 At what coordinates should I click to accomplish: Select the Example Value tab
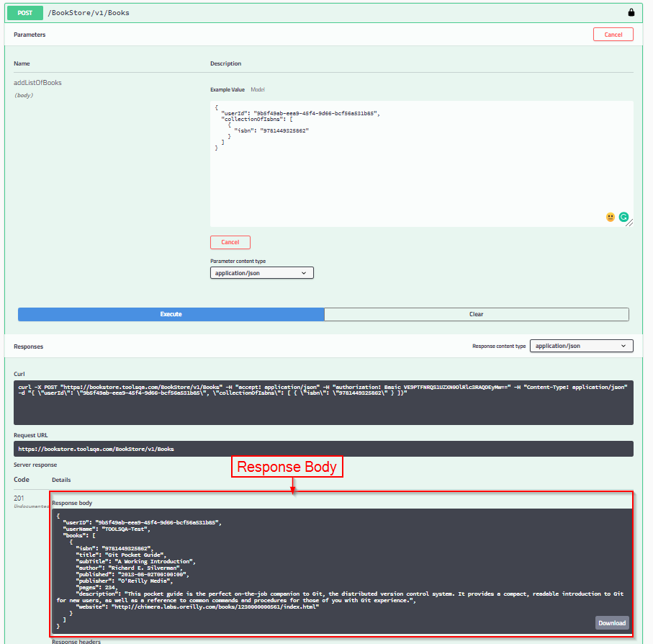(x=228, y=89)
